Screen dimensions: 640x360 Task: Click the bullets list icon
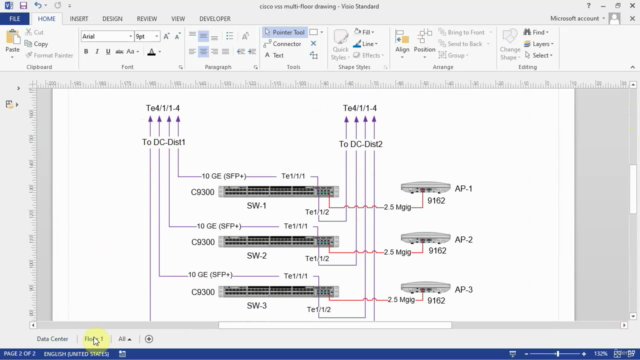pos(229,36)
